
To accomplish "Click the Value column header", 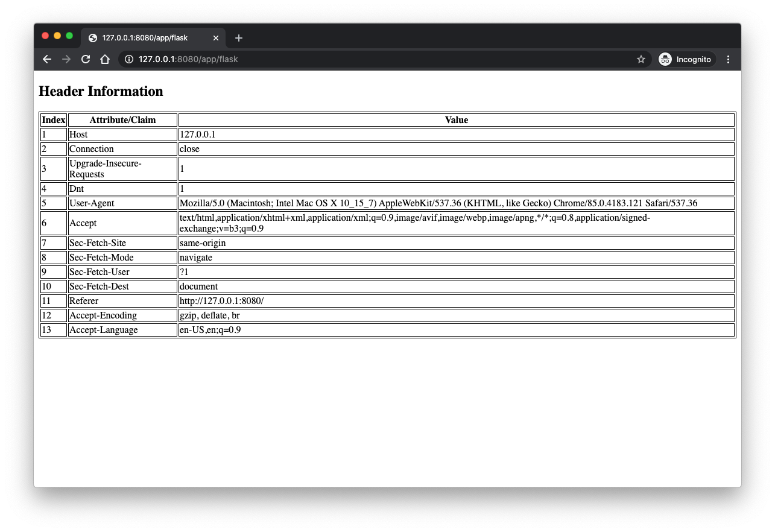I will tap(457, 120).
